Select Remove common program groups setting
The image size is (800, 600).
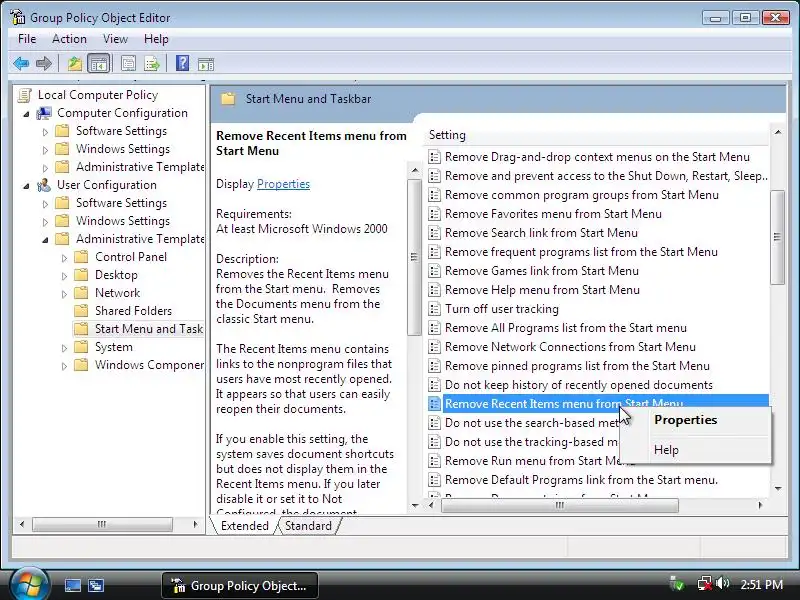click(x=582, y=195)
